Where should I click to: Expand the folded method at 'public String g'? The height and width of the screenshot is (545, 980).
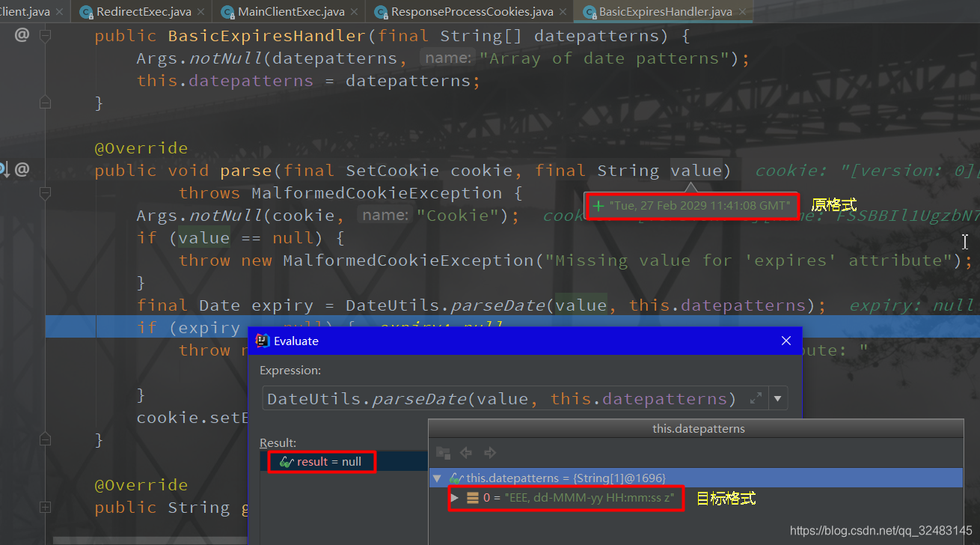45,507
